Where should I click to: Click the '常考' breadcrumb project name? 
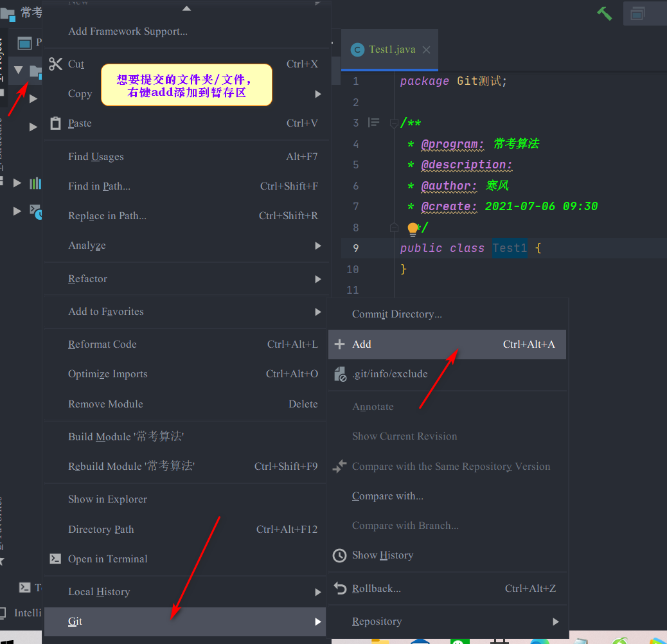(x=31, y=13)
